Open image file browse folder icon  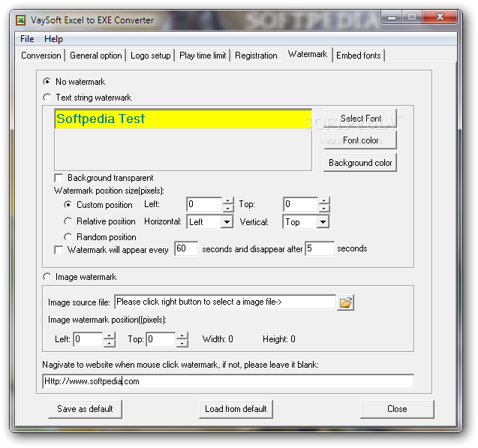point(345,302)
